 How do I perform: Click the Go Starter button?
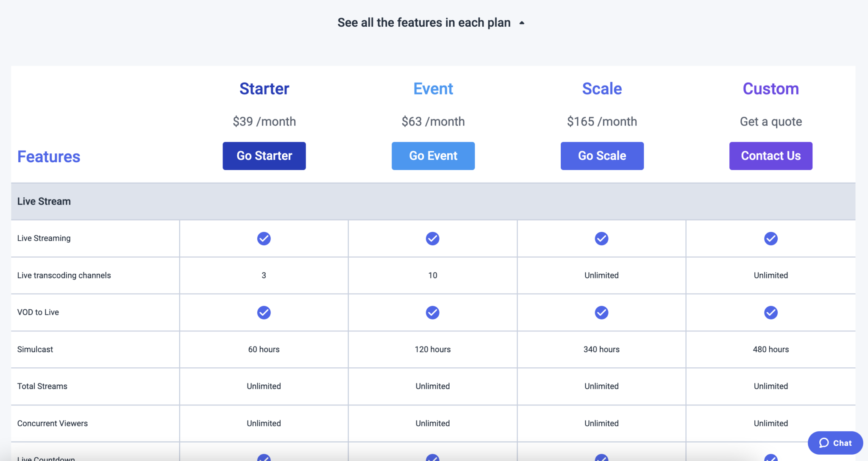[x=264, y=156]
